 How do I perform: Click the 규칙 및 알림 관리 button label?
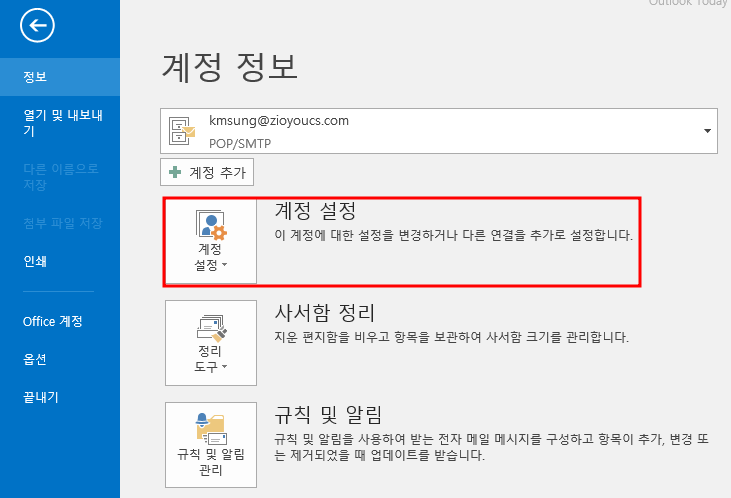[x=211, y=462]
